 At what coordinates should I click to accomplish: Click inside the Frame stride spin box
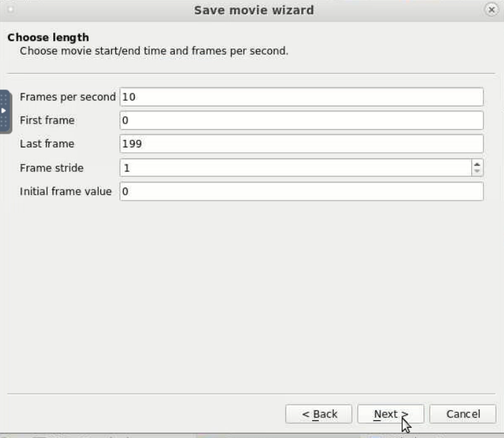(296, 168)
